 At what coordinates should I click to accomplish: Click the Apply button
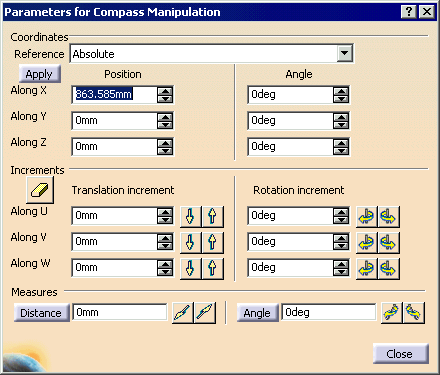pos(40,74)
